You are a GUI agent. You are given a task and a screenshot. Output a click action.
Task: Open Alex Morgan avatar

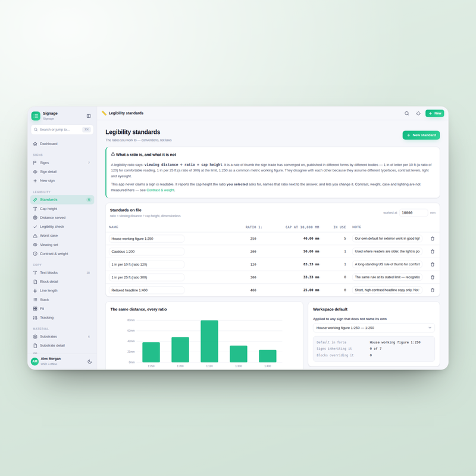[x=35, y=361]
